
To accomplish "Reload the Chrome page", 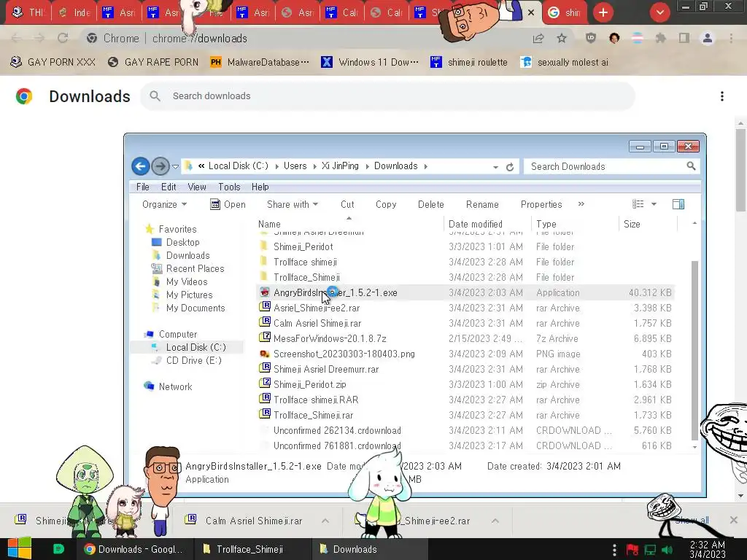I will point(63,38).
